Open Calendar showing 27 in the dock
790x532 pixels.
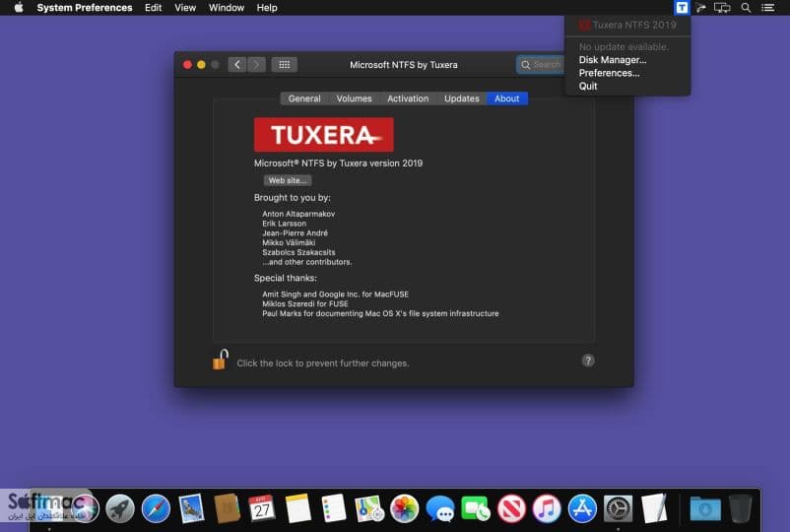pyautogui.click(x=262, y=508)
